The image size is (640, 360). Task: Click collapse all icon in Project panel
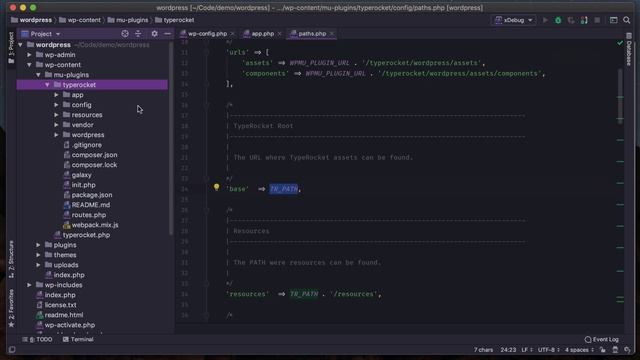click(x=138, y=34)
